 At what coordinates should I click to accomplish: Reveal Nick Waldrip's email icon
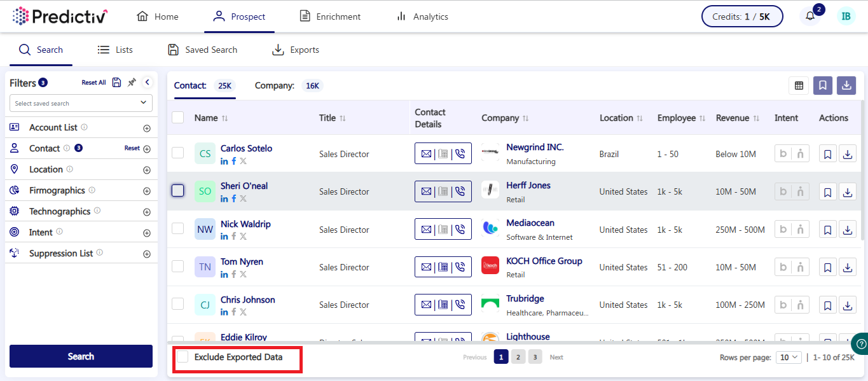(x=426, y=230)
